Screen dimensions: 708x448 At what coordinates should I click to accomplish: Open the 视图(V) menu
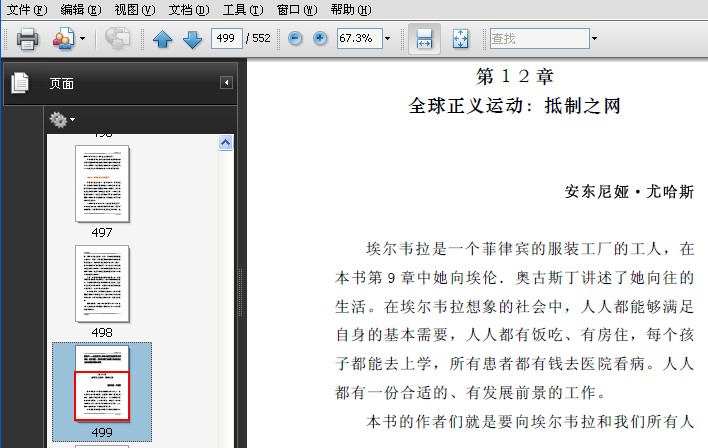[x=135, y=9]
